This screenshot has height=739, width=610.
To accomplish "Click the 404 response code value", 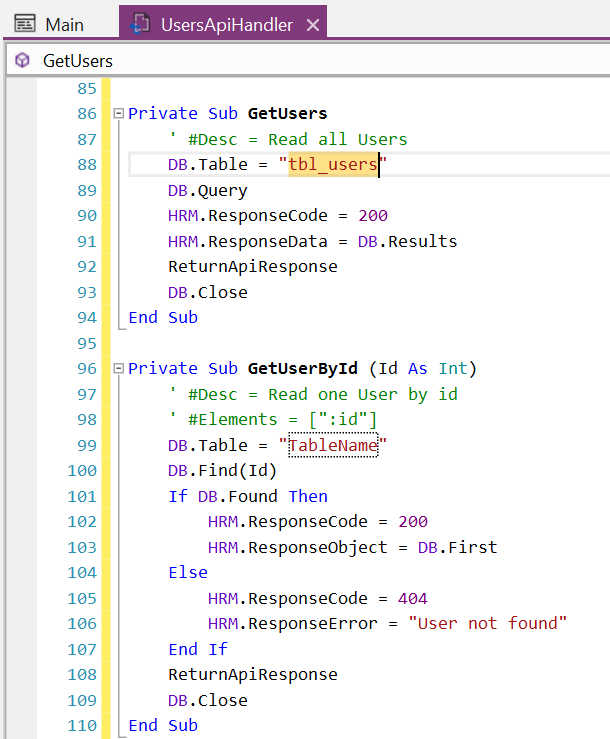I will click(x=412, y=599).
